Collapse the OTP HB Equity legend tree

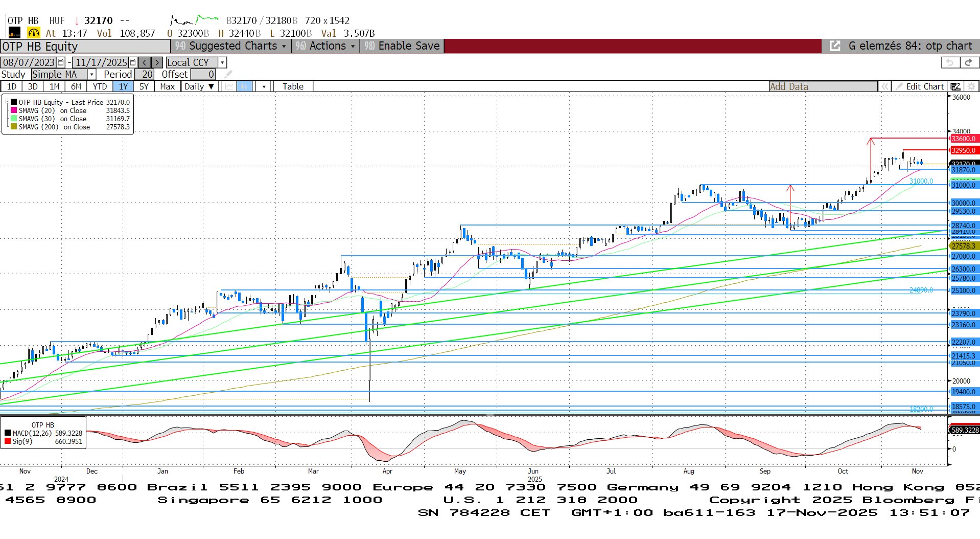[7, 102]
